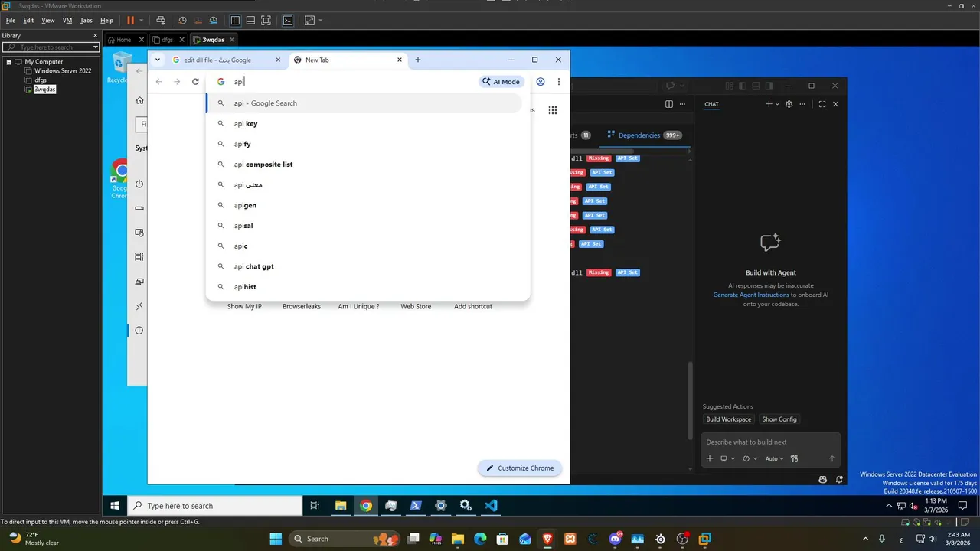Open the File menu in VMware
The height and width of the screenshot is (551, 980).
pyautogui.click(x=11, y=21)
